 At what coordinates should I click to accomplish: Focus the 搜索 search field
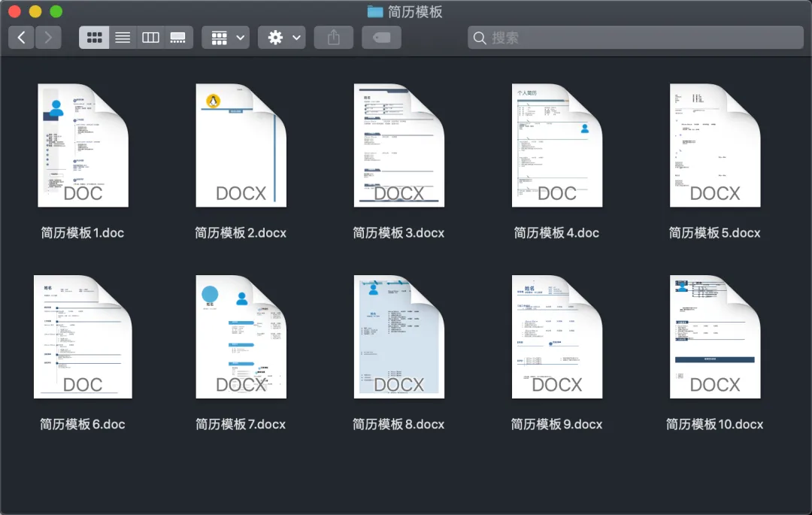635,38
